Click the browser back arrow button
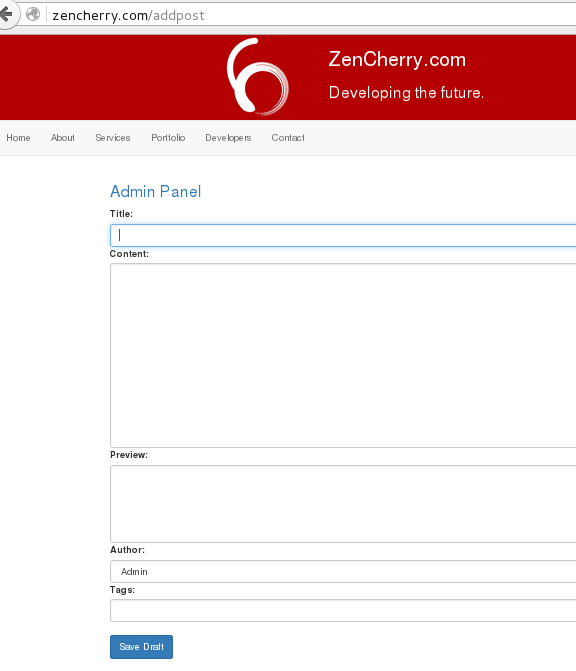Screen dimensions: 576x671 click(x=6, y=15)
